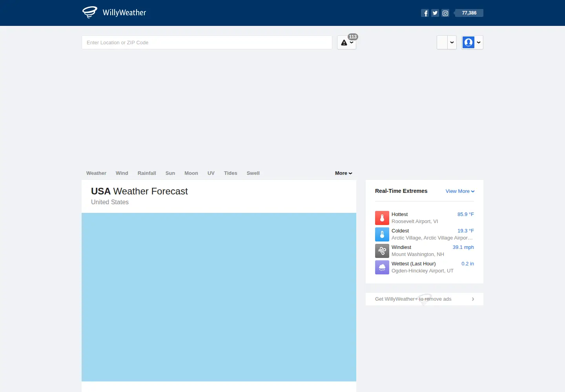565x392 pixels.
Task: Focus the Enter Location or ZIP Code field
Action: [207, 42]
